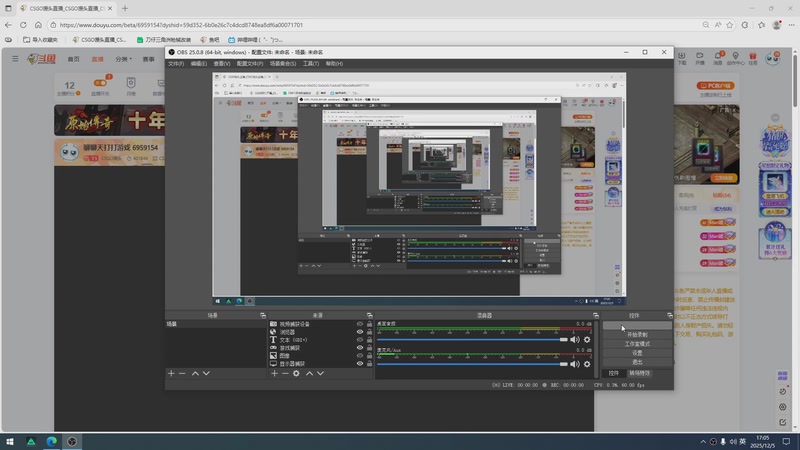Adjust the desktop audio volume slider
Screen dimensions: 800x450
point(470,340)
